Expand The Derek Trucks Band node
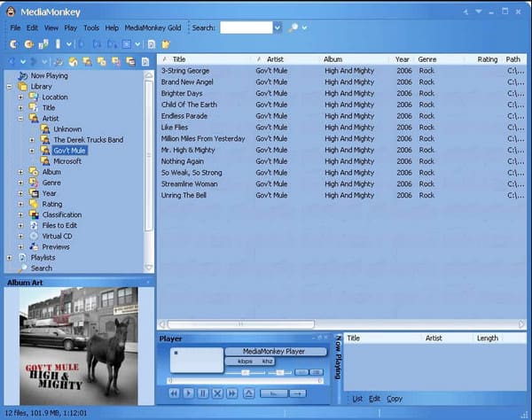Image resolution: width=532 pixels, height=420 pixels. [32, 140]
